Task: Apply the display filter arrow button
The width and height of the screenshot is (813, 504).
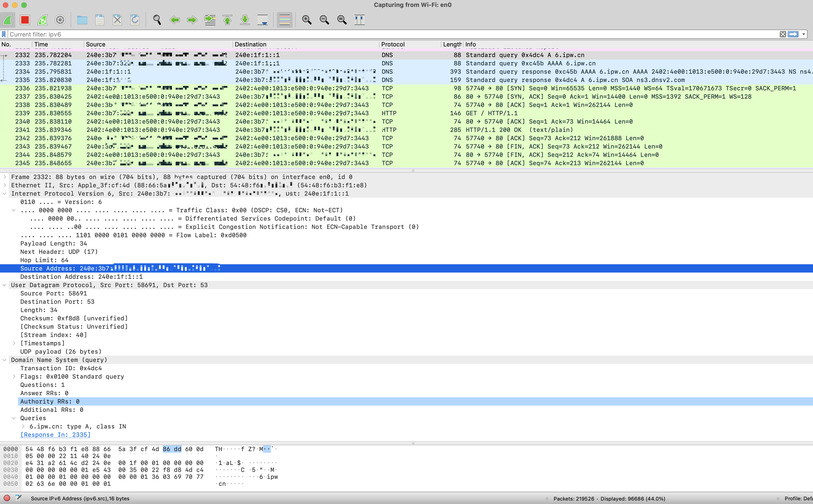Action: 793,34
